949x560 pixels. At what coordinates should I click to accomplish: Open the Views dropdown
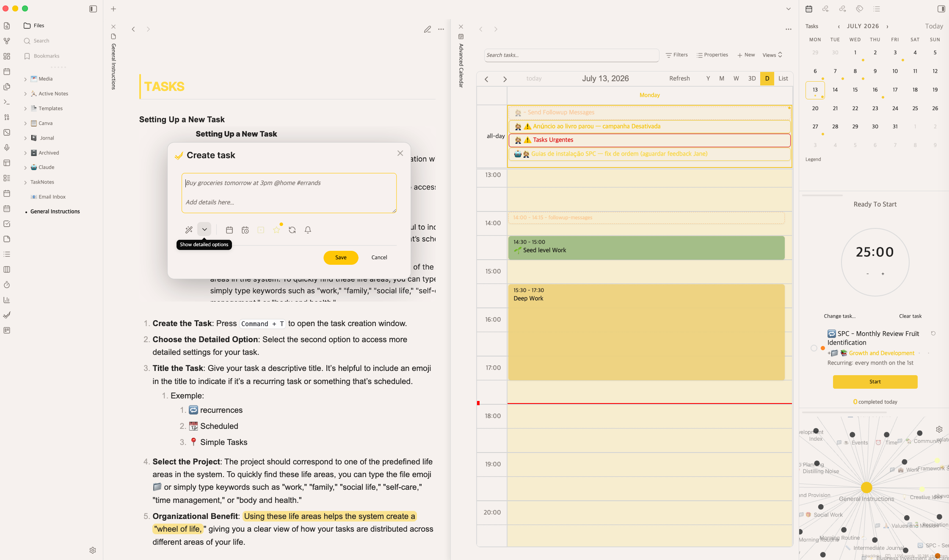click(772, 55)
